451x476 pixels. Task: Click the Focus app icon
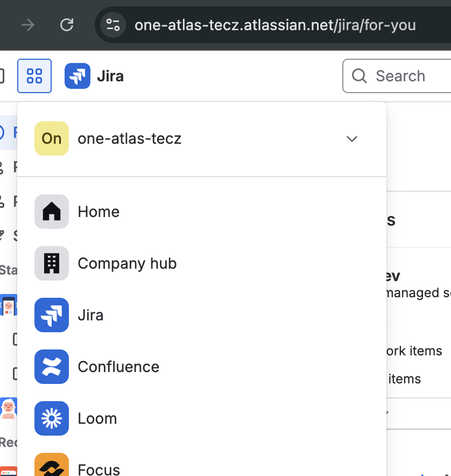point(52,466)
